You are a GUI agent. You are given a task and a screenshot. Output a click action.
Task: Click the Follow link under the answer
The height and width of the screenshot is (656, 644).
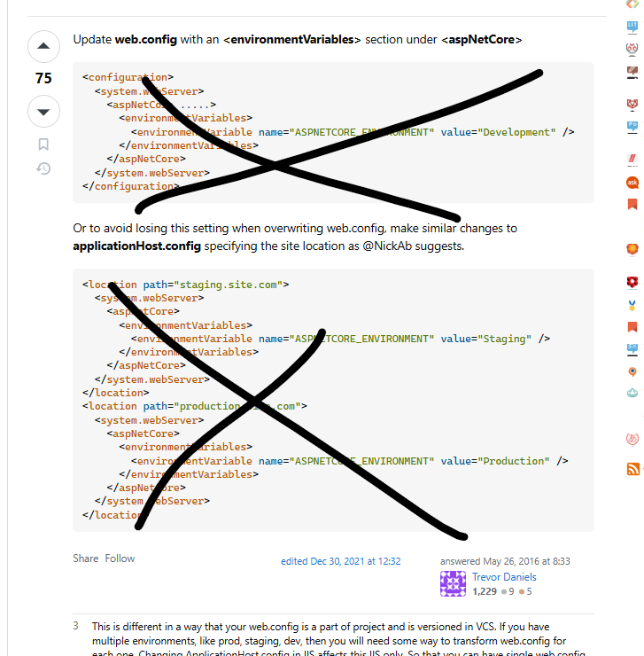120,558
